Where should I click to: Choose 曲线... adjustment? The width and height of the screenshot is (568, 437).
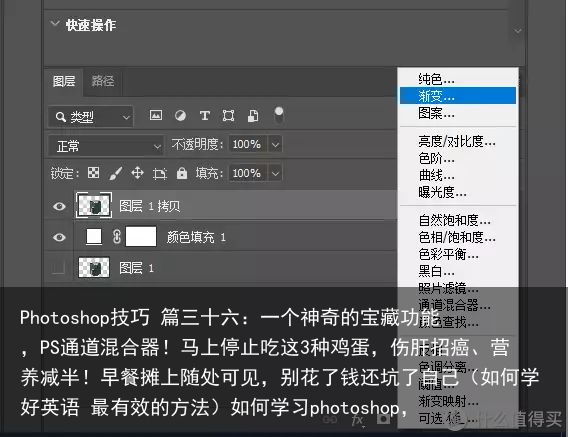[x=458, y=175]
